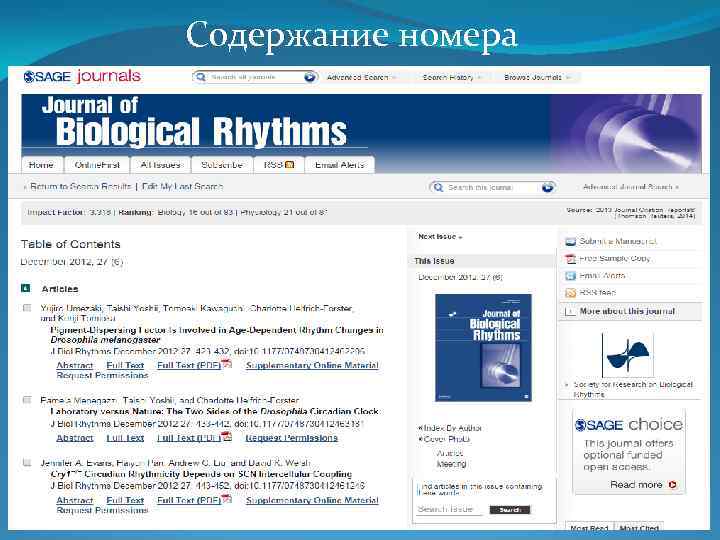Click the Email Alerts envelope icon in sidebar
The image size is (720, 540).
click(x=570, y=276)
